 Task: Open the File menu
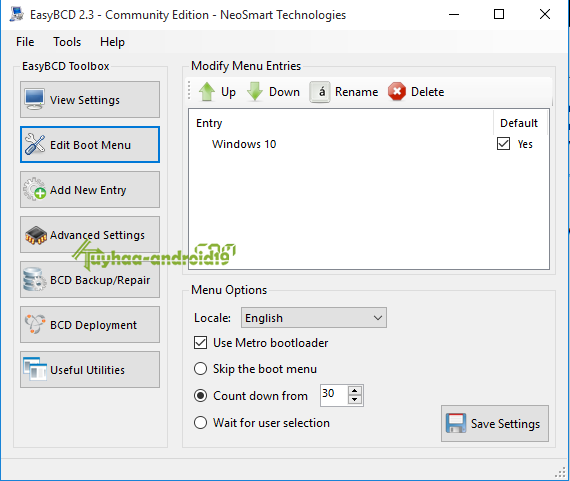pos(25,42)
